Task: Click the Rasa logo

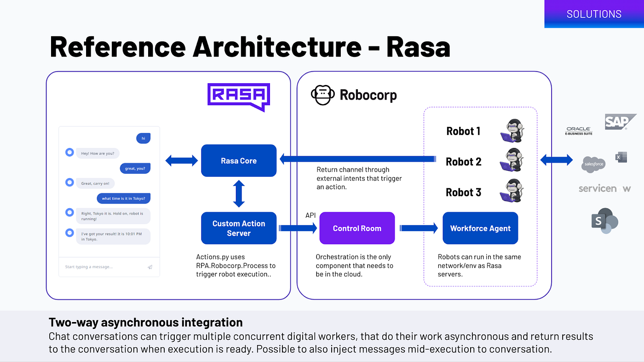Action: 238,97
